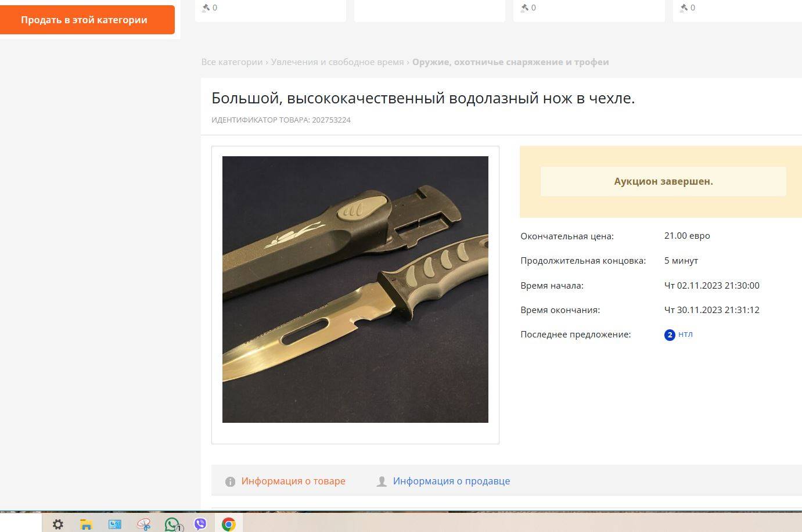Click the auction hammer icon on third card
Screen dimensions: 802x532
coord(524,8)
